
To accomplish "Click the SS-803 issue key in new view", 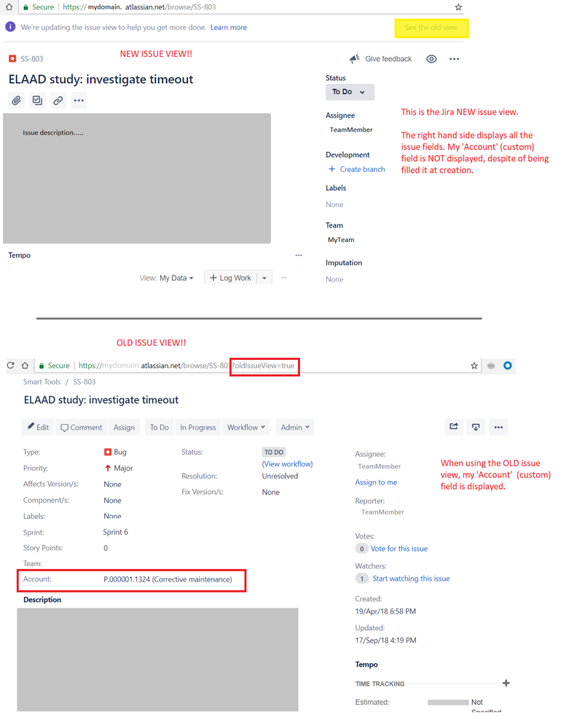I will click(31, 59).
